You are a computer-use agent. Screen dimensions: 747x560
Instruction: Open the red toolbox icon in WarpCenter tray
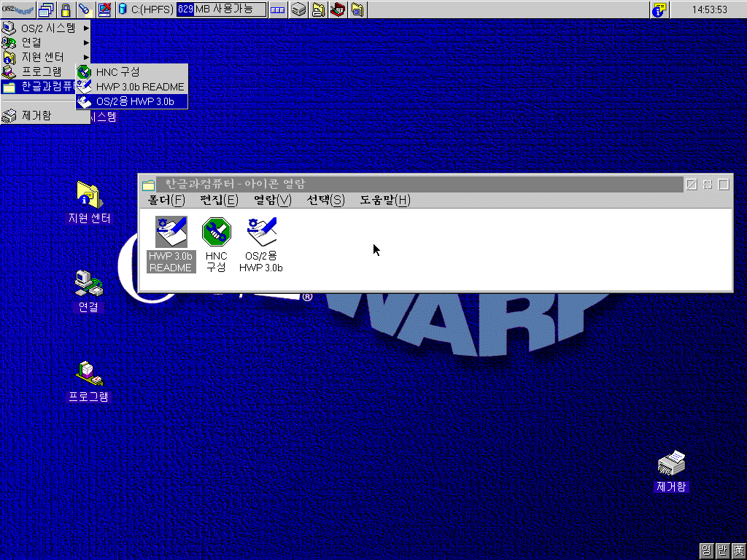pos(338,9)
